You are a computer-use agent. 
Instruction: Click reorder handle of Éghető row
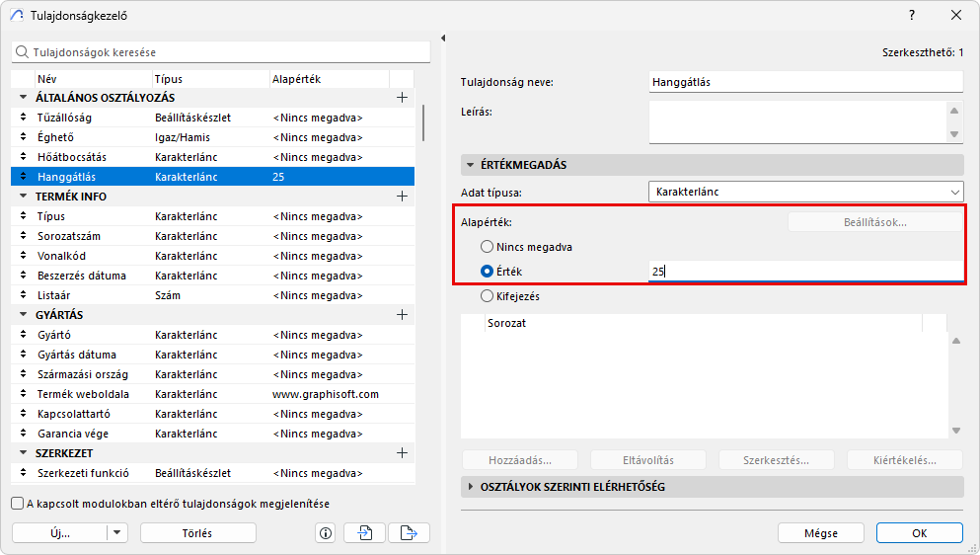tap(23, 137)
